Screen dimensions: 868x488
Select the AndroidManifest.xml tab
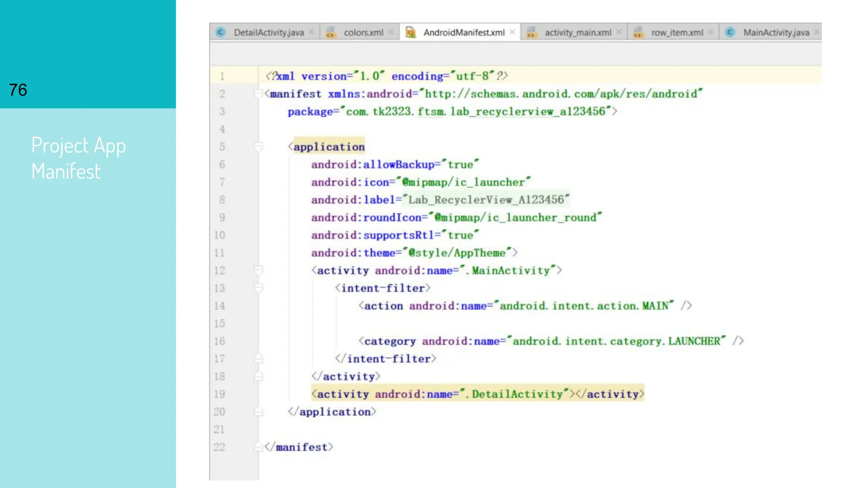460,32
